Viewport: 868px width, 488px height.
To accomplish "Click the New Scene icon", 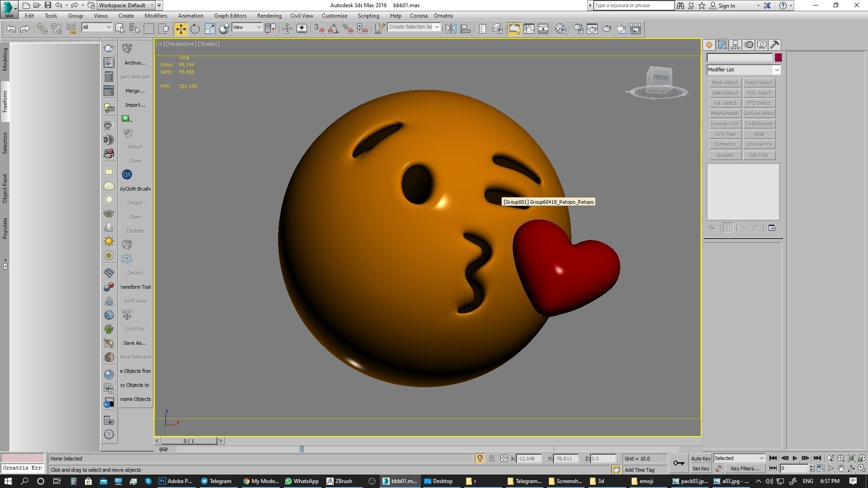I will [26, 5].
